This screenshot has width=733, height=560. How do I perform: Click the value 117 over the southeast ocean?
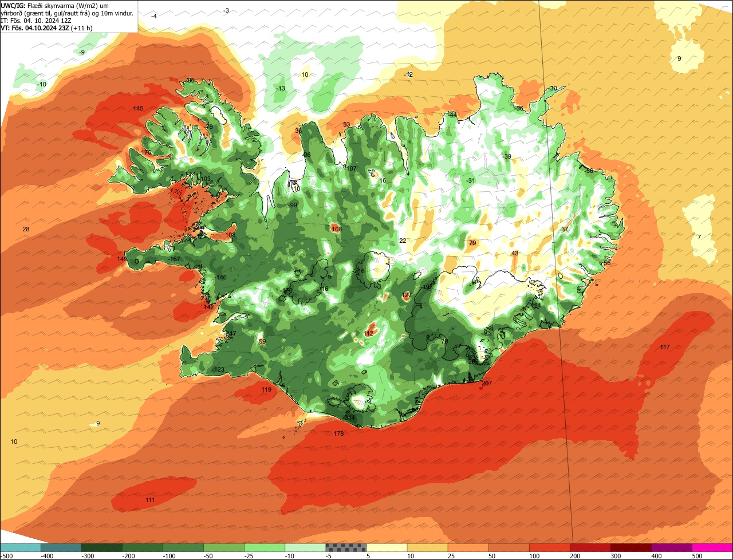(x=664, y=348)
